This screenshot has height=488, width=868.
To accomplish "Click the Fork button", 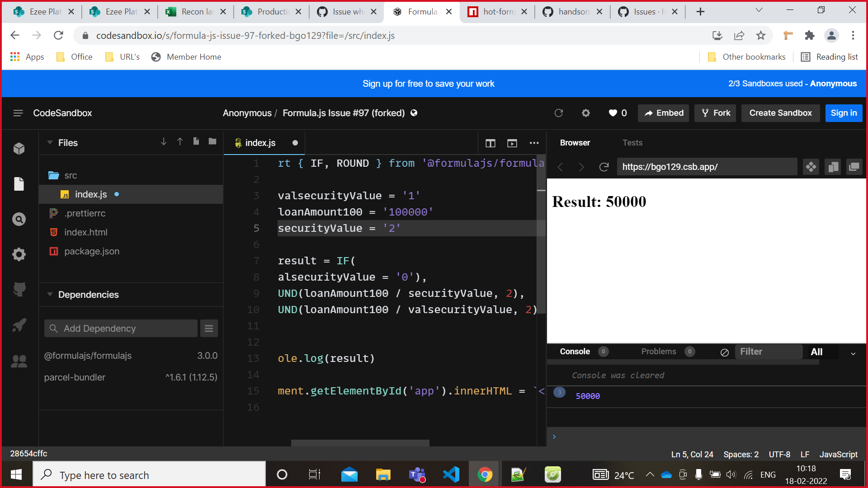I will (x=715, y=113).
